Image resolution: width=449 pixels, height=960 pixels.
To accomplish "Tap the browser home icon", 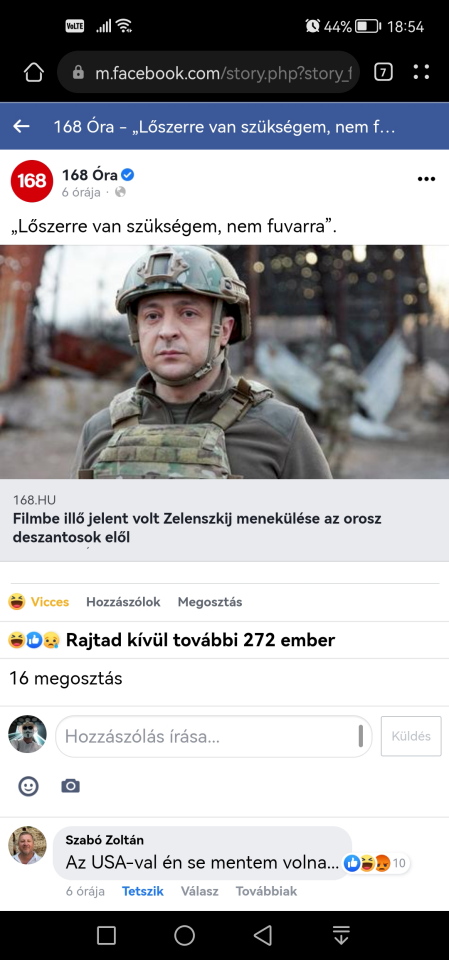I will (34, 73).
